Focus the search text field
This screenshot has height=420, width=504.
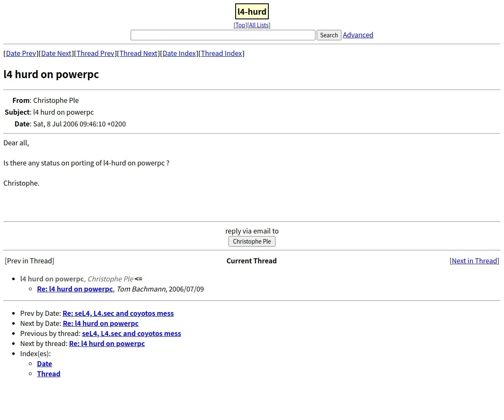[223, 35]
